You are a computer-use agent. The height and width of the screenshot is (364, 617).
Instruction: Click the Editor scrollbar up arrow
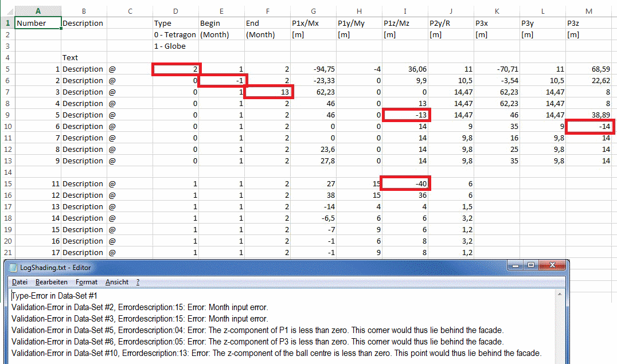pyautogui.click(x=560, y=294)
